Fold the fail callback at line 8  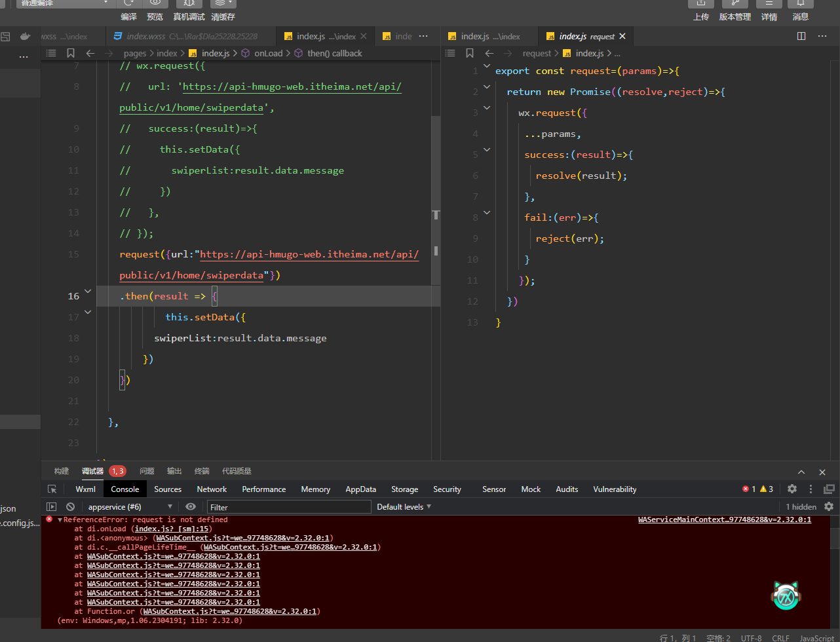[487, 212]
